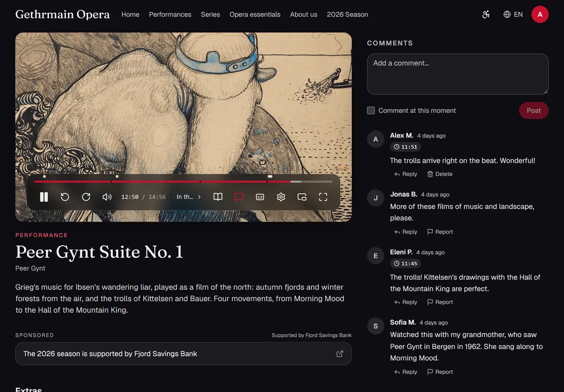
Task: Click the Peer Gynt subtitle link
Action: pos(30,268)
